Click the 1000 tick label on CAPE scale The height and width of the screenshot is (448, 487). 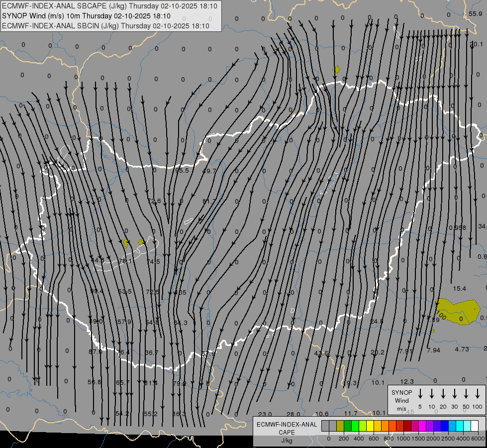pos(403,439)
